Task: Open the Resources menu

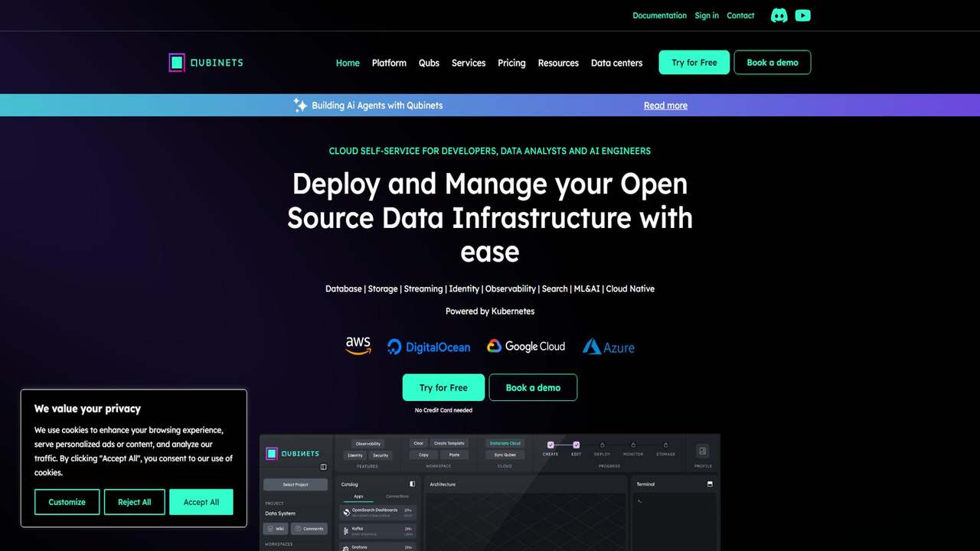Action: point(558,63)
